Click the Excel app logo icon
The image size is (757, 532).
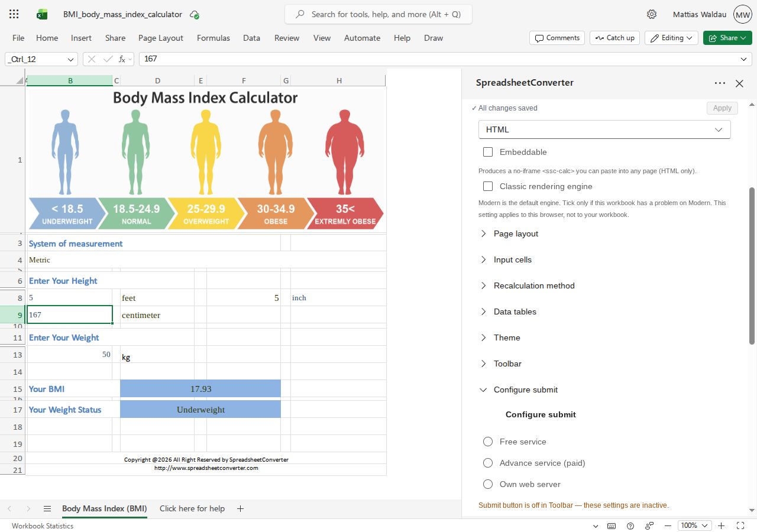coord(42,14)
